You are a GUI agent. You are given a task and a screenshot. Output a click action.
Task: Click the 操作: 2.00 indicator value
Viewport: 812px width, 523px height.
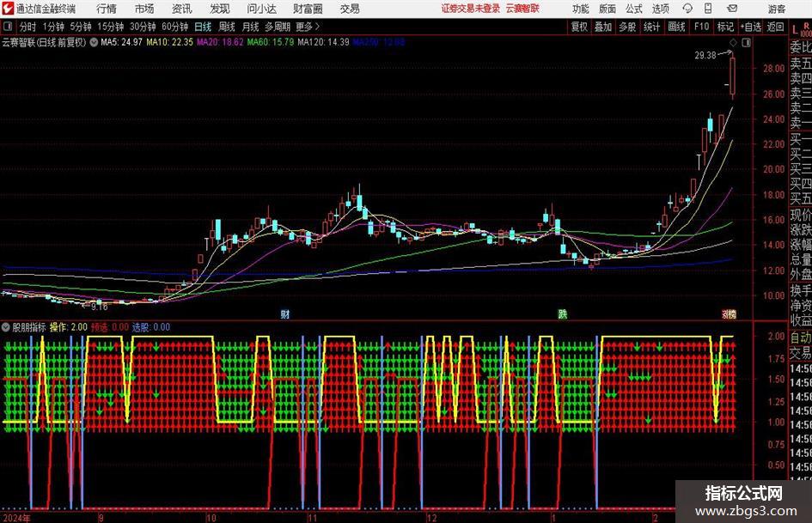click(x=69, y=327)
